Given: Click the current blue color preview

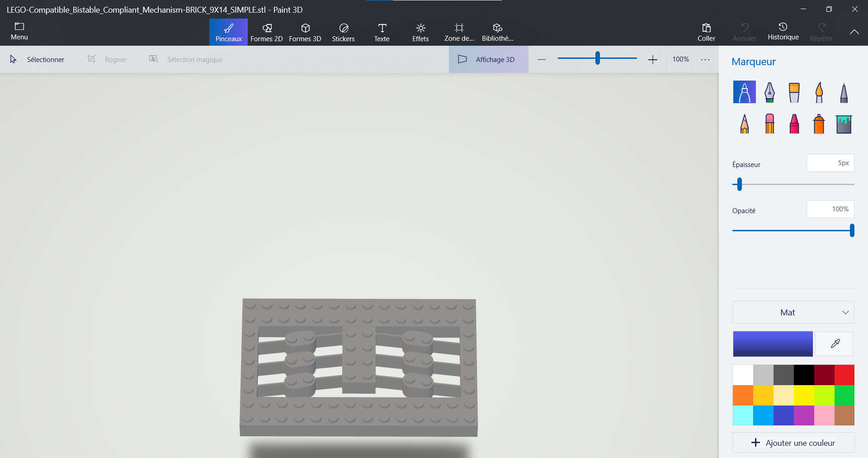Looking at the screenshot, I should coord(773,344).
